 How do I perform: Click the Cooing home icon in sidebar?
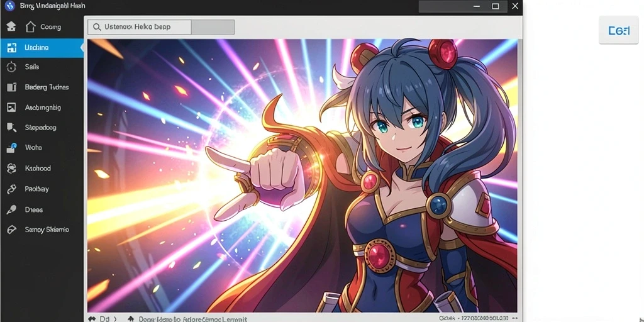coord(31,27)
